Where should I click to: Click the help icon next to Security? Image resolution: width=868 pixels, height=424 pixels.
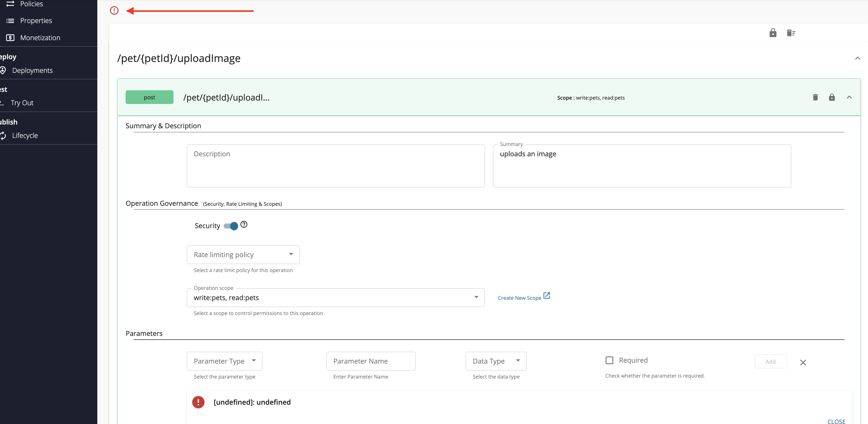click(x=244, y=224)
